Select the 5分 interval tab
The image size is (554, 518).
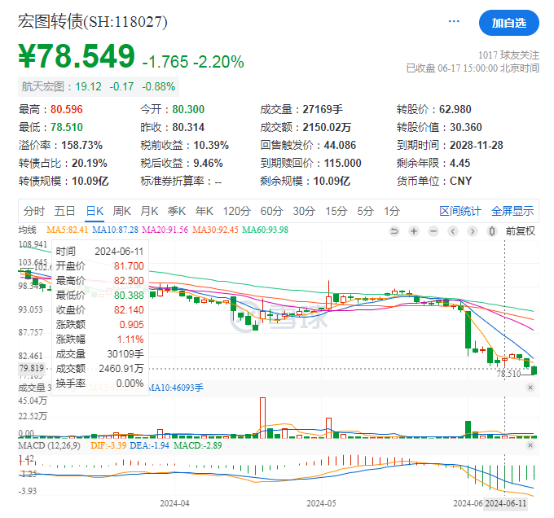pyautogui.click(x=365, y=211)
